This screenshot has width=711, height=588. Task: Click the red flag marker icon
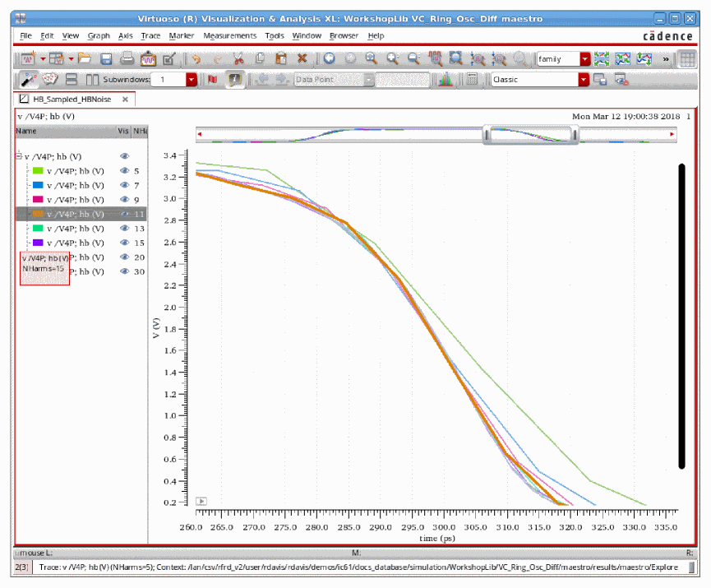click(212, 80)
